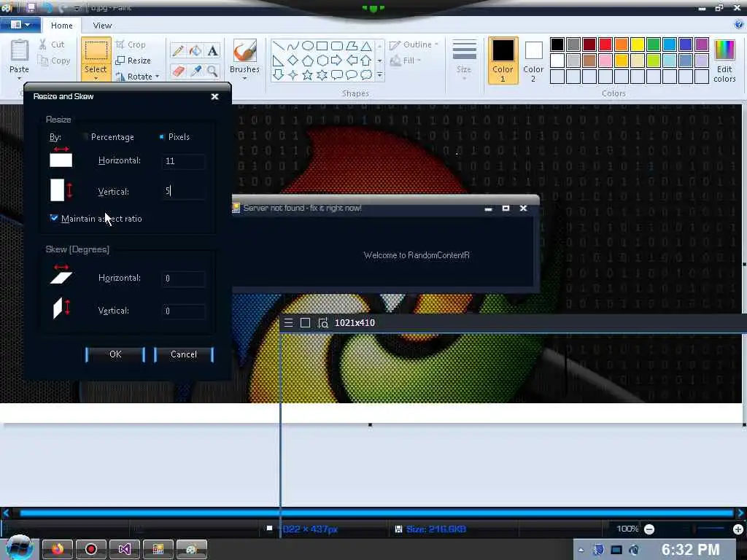
Task: Select the Right arrow shape
Action: 337,61
